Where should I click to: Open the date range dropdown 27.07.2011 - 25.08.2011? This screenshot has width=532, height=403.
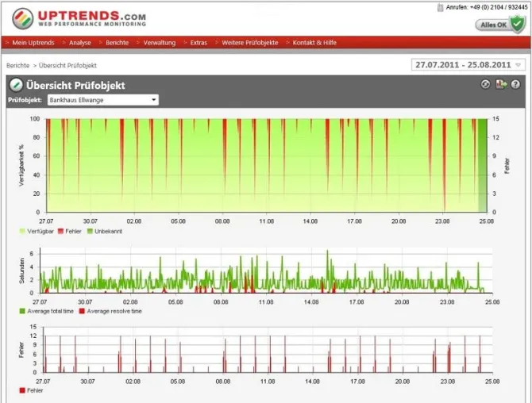click(x=468, y=65)
